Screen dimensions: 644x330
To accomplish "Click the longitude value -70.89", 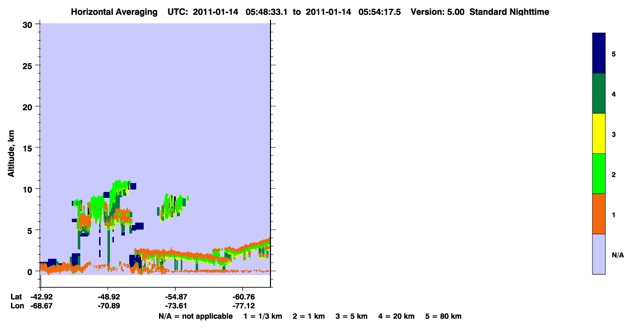I will [x=108, y=306].
